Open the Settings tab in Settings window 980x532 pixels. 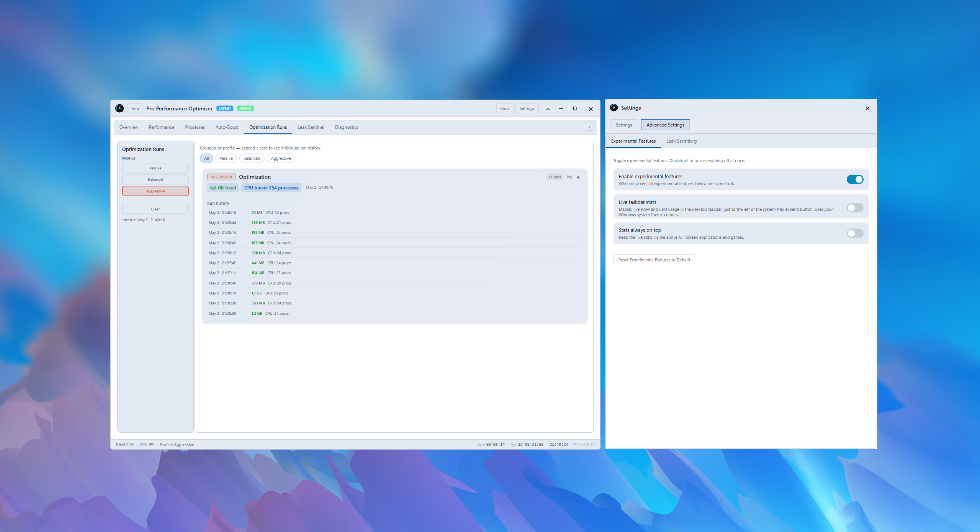[x=624, y=125]
